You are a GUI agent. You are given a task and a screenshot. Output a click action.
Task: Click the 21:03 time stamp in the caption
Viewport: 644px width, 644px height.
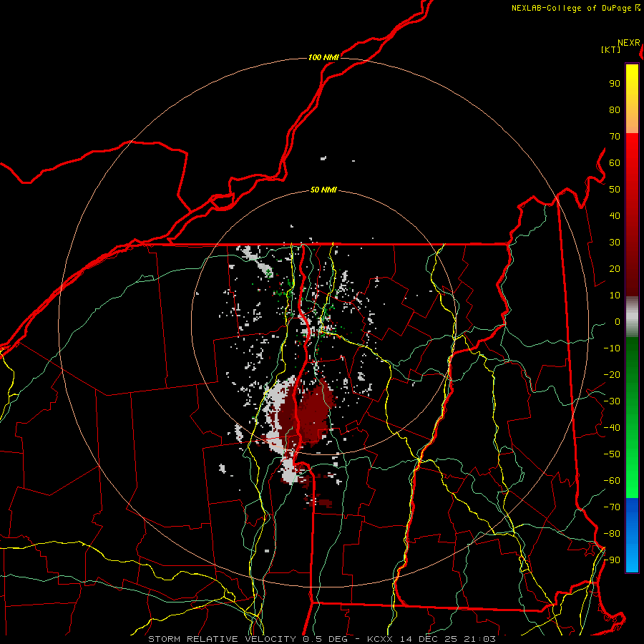(x=479, y=639)
